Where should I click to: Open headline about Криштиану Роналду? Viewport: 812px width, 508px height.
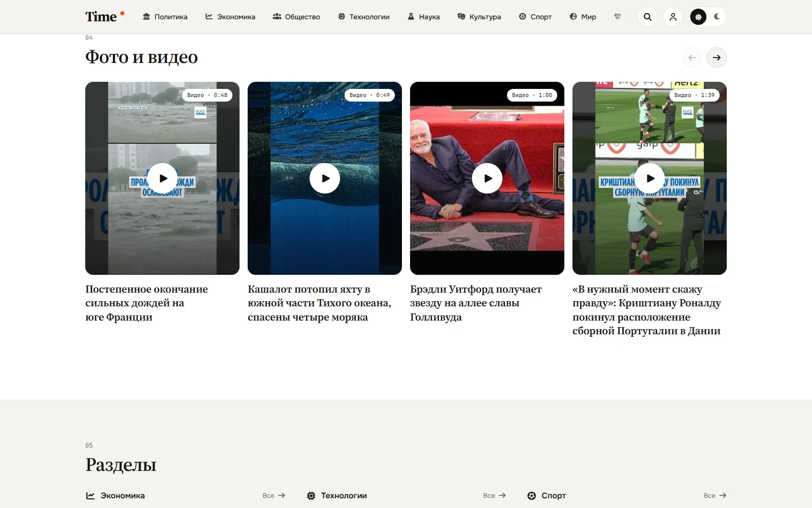click(x=647, y=310)
